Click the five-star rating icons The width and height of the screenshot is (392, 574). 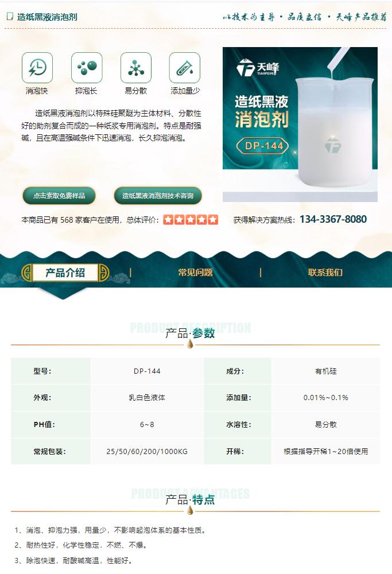coord(191,220)
